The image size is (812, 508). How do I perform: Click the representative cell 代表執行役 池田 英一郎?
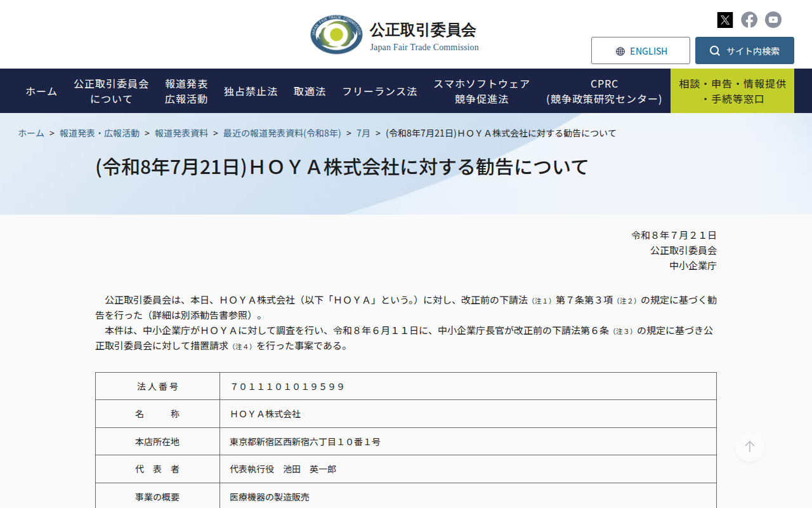(468, 469)
